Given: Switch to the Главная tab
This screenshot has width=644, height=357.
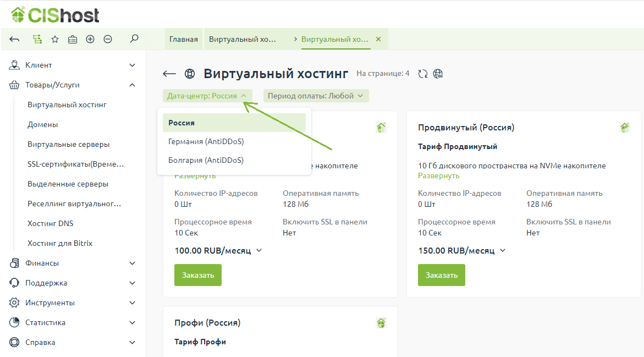Looking at the screenshot, I should pos(183,39).
